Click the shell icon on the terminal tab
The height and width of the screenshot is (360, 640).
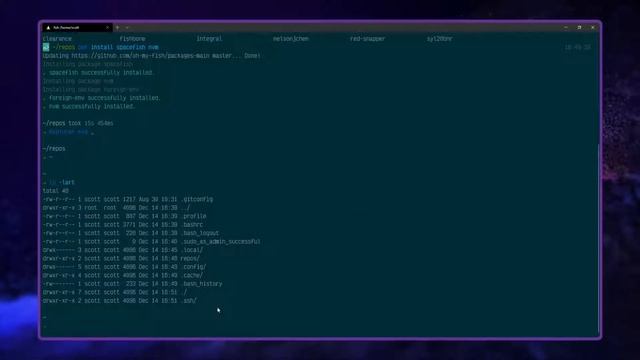[x=48, y=28]
